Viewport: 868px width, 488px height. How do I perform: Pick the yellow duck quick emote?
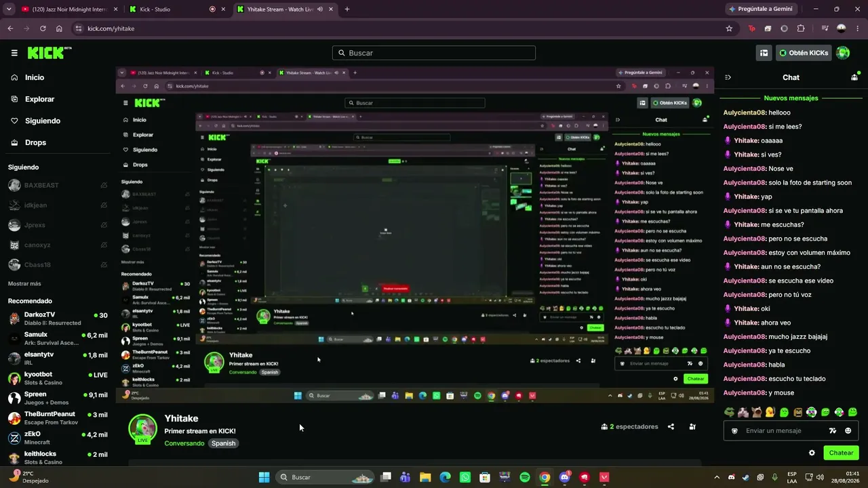pos(770,412)
